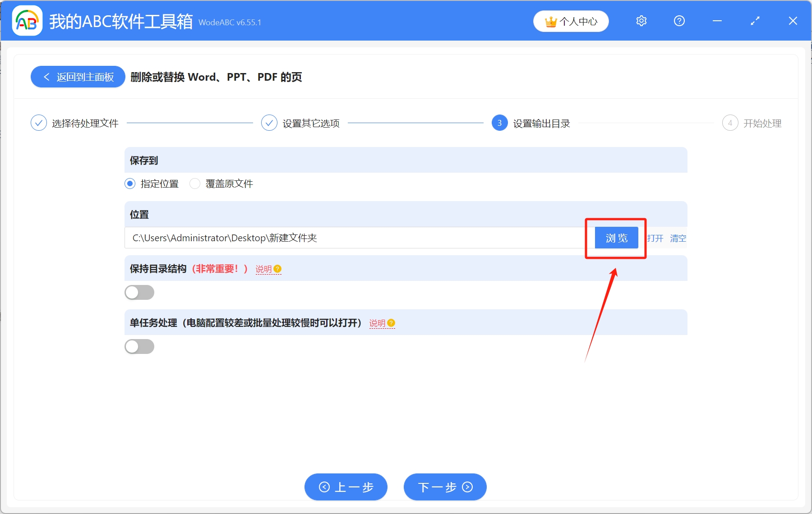The width and height of the screenshot is (812, 514).
Task: Click the back chevron on 返回到主面板
Action: 46,77
